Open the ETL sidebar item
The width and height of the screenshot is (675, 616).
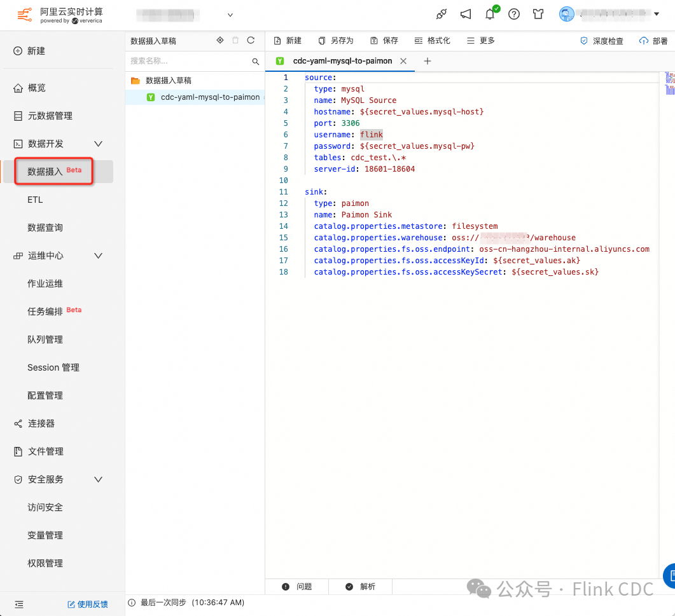(x=35, y=200)
